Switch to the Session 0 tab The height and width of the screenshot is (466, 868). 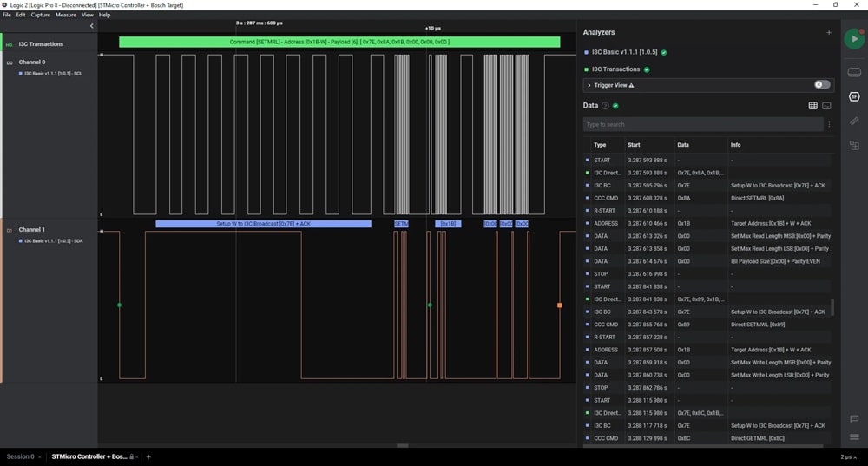(x=21, y=457)
